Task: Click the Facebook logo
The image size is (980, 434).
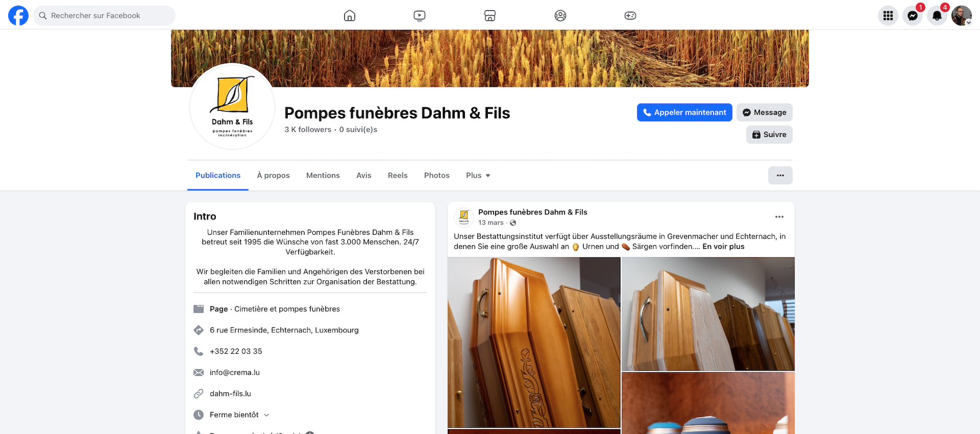Action: (18, 15)
